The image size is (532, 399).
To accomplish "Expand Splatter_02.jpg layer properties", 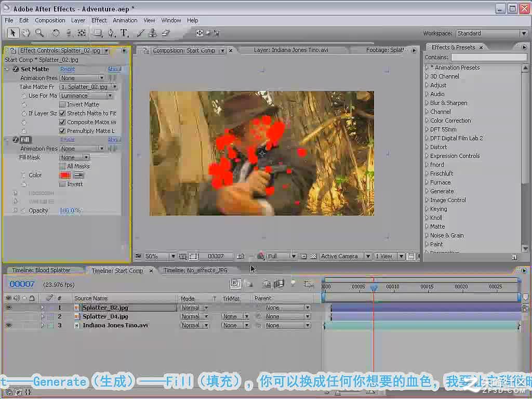I will (43, 308).
